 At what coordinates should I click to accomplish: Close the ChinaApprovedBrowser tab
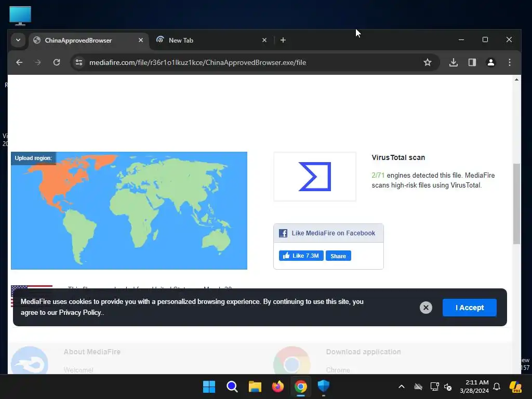141,40
